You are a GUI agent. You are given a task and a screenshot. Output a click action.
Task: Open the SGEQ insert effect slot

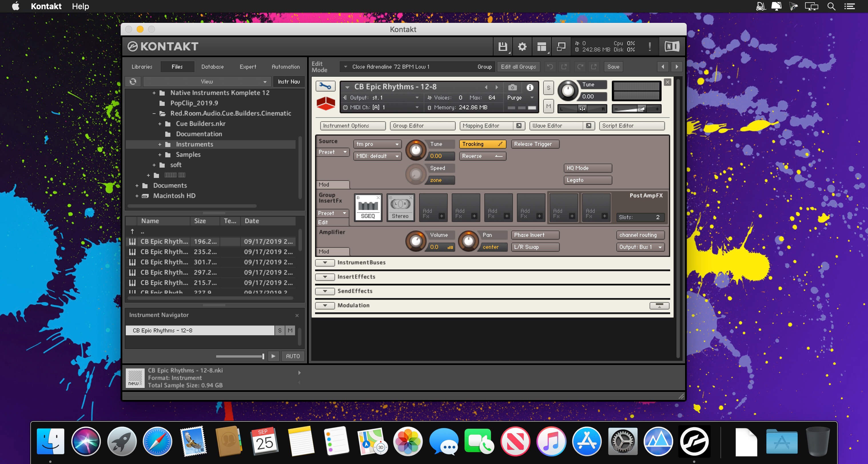click(x=368, y=207)
